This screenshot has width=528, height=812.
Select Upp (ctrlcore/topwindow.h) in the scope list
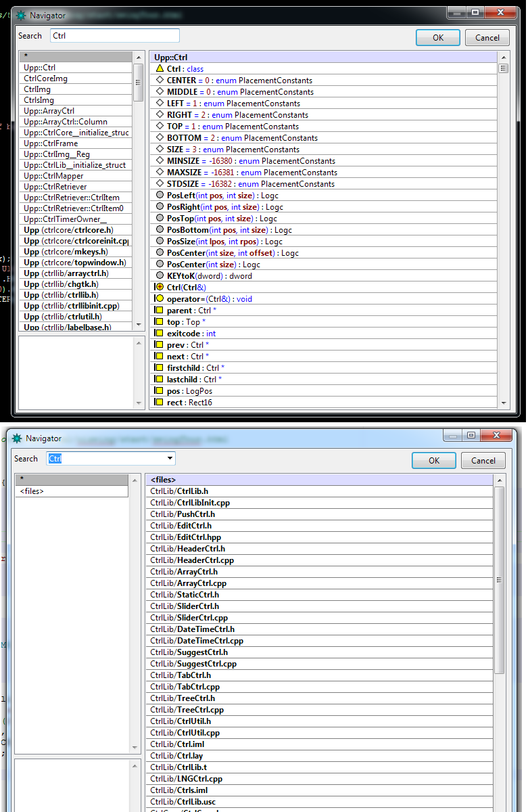point(74,263)
